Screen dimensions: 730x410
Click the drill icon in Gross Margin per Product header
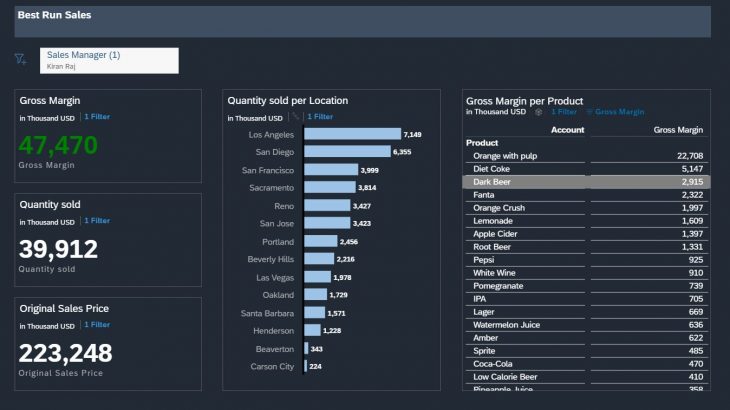click(x=540, y=112)
